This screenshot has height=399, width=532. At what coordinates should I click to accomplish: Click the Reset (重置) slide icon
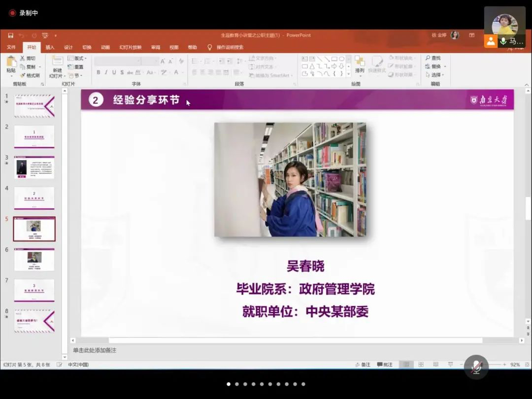tap(71, 67)
